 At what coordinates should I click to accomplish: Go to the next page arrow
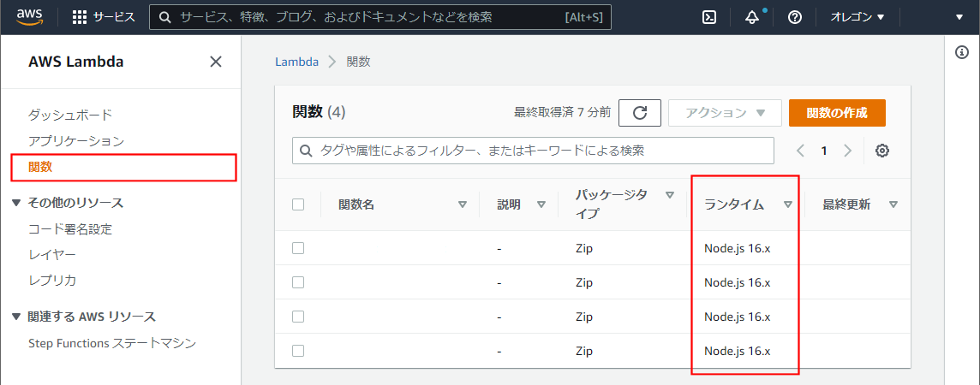pos(848,151)
